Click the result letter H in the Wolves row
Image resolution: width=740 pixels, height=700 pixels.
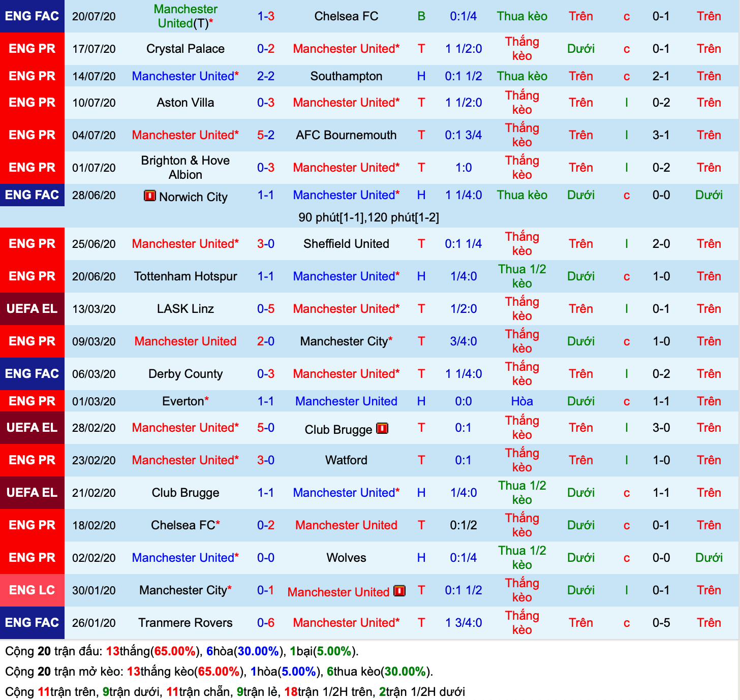421,558
